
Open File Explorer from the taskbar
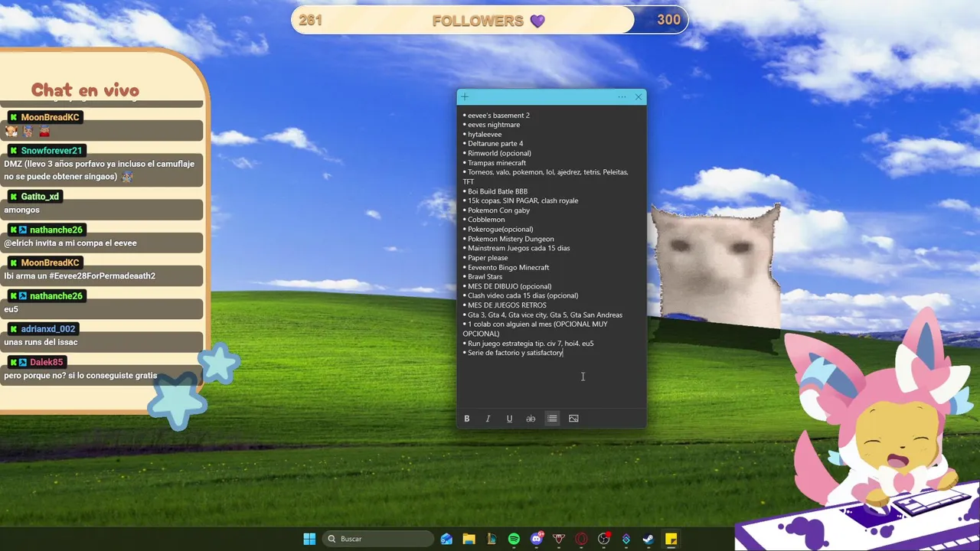coord(469,539)
